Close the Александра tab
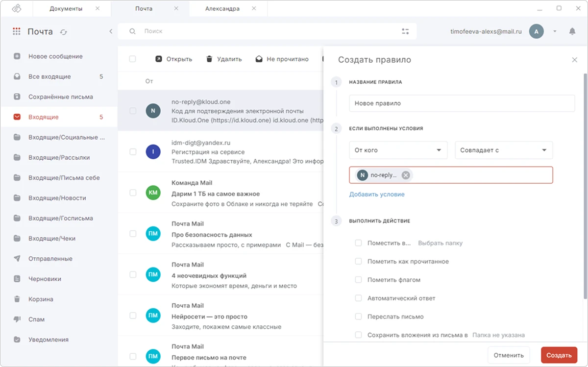The height and width of the screenshot is (367, 588). pyautogui.click(x=253, y=9)
